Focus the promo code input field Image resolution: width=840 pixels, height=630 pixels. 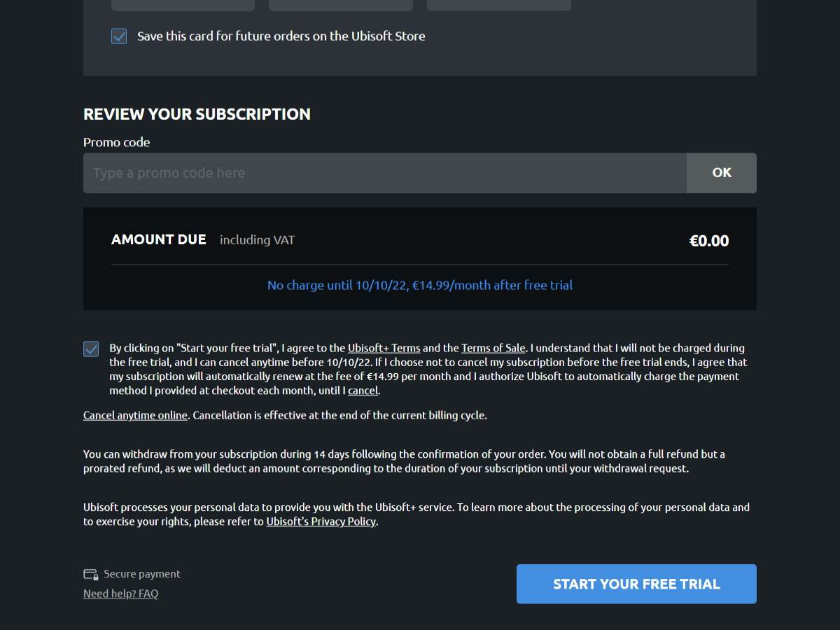click(x=384, y=173)
